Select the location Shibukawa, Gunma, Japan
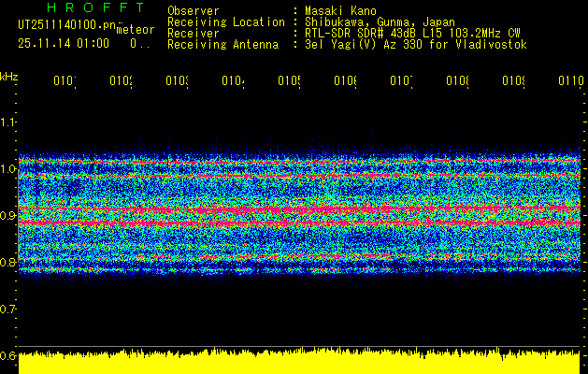 [x=380, y=22]
